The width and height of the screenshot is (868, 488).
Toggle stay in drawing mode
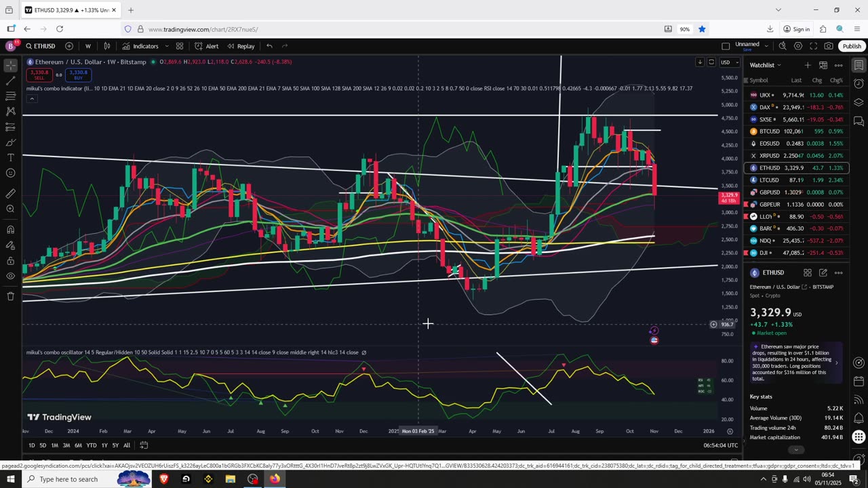click(10, 245)
